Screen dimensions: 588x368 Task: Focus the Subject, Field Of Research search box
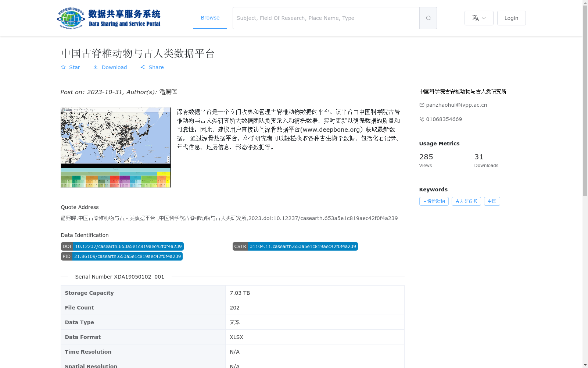(326, 18)
